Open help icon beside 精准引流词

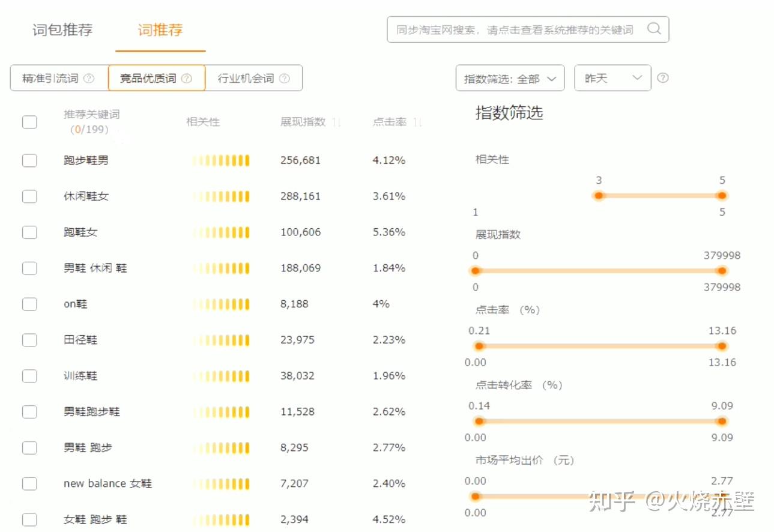(89, 78)
